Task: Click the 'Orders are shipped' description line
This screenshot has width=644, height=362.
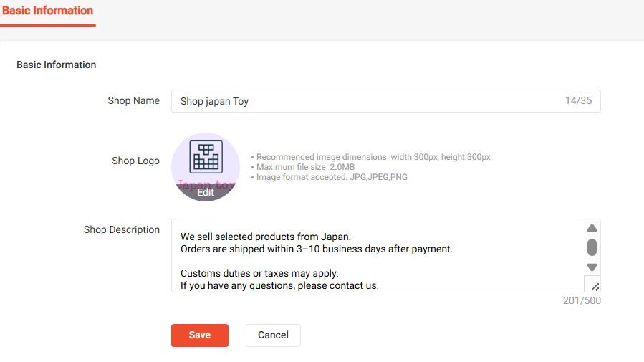Action: coord(316,249)
